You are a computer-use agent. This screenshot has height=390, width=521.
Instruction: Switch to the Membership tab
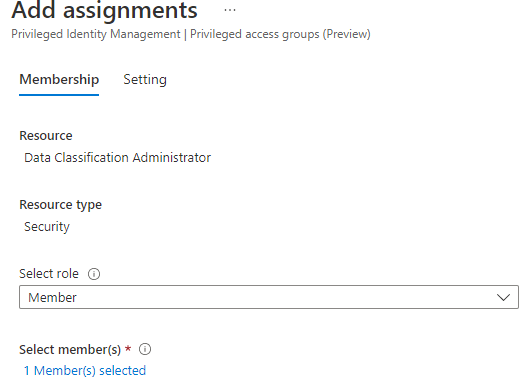tap(59, 80)
